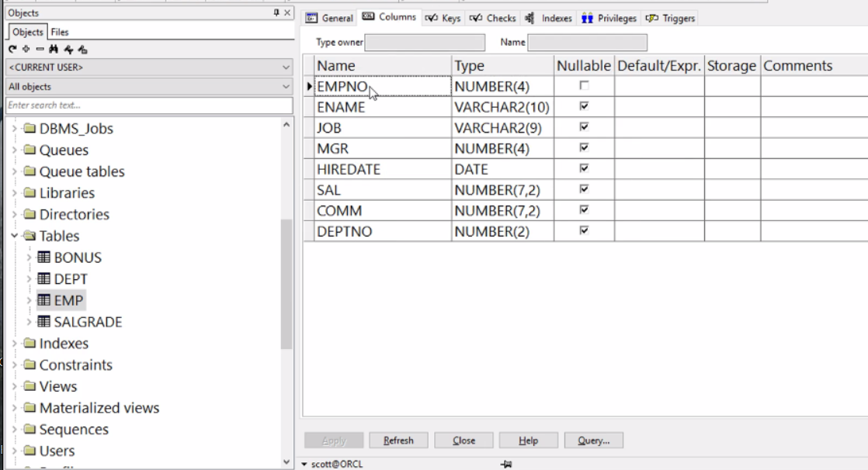Select the DBMS_Jobs folder

point(76,129)
